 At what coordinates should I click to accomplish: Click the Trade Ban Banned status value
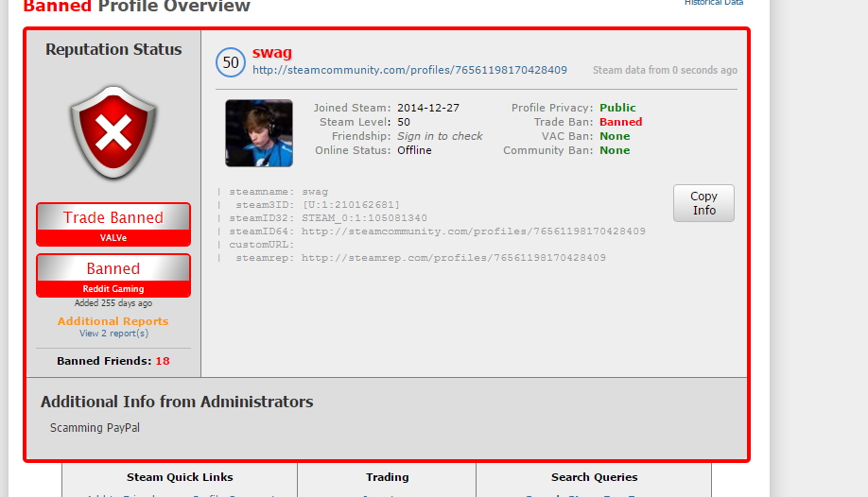coord(620,122)
